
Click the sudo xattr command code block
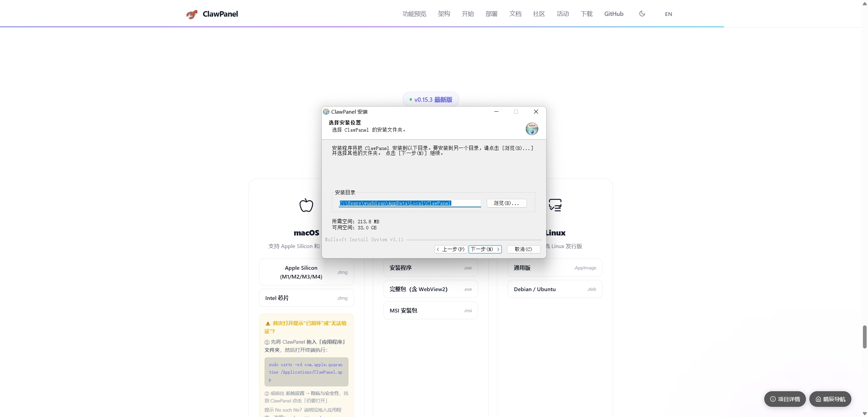pyautogui.click(x=306, y=372)
